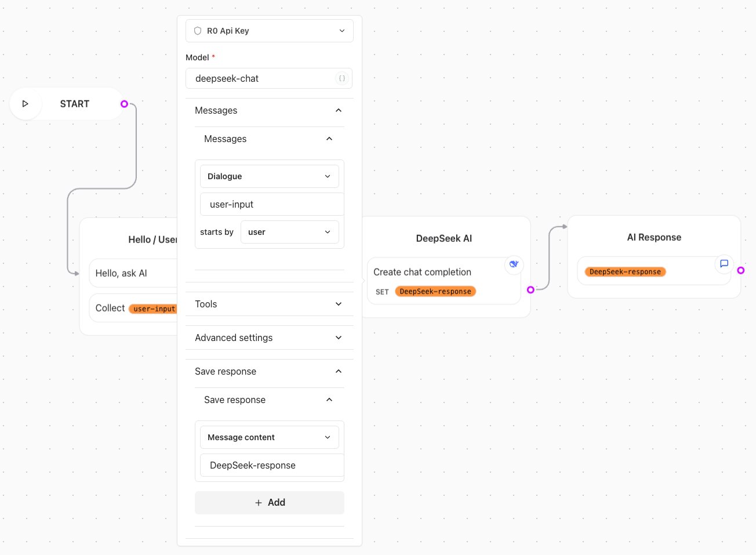Expand the Advanced settings section
The image size is (756, 555).
pyautogui.click(x=338, y=337)
